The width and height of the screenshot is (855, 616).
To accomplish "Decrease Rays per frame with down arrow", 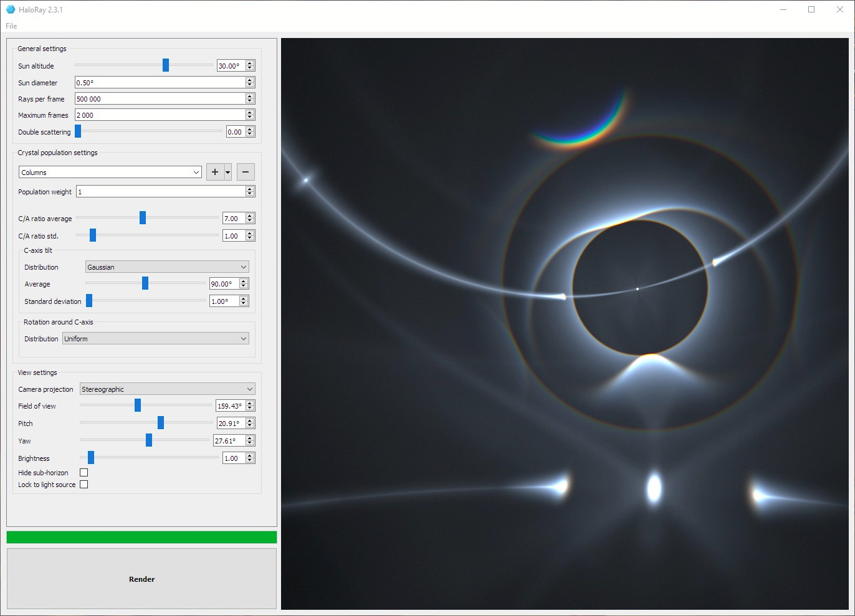I will (250, 101).
